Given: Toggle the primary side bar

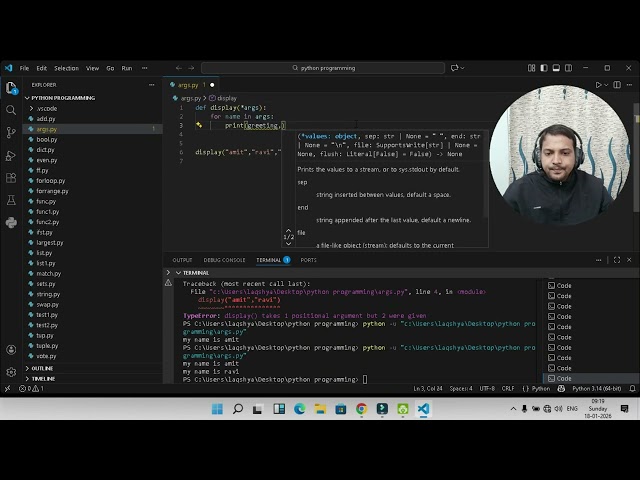Looking at the screenshot, I should (x=544, y=68).
